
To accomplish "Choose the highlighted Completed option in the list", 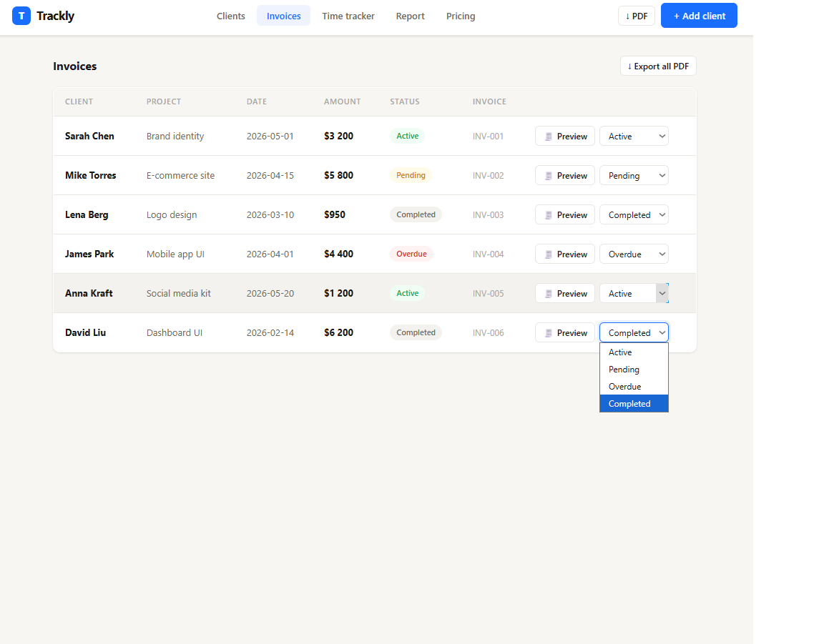I will click(x=634, y=404).
